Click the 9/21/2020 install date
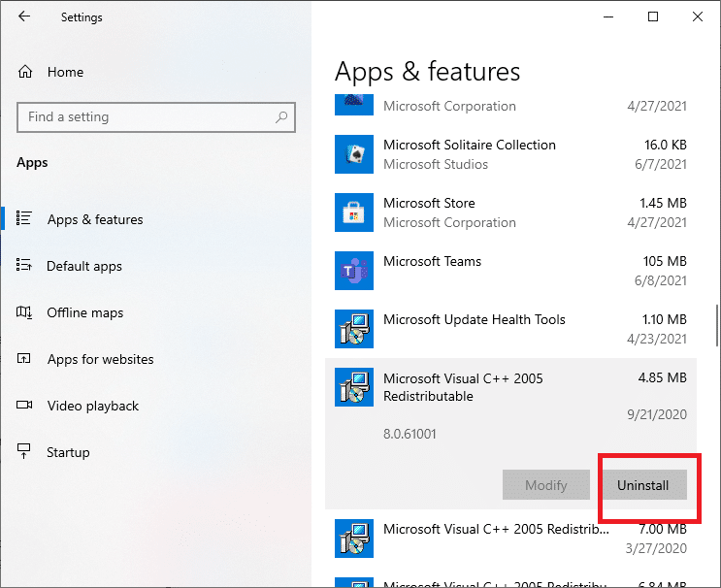Screen dimensions: 721x588 657,414
